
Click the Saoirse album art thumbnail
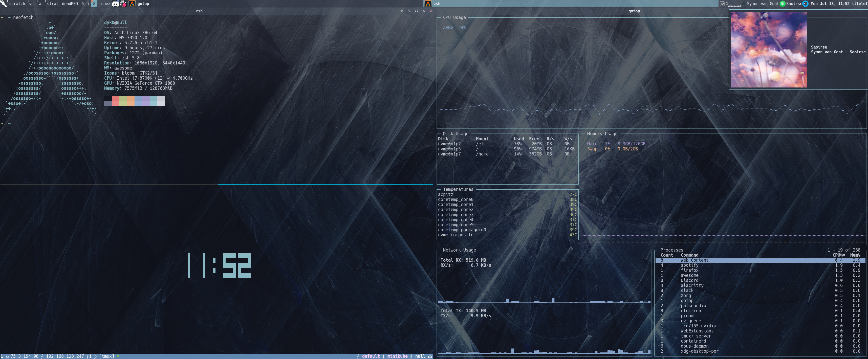pos(769,50)
